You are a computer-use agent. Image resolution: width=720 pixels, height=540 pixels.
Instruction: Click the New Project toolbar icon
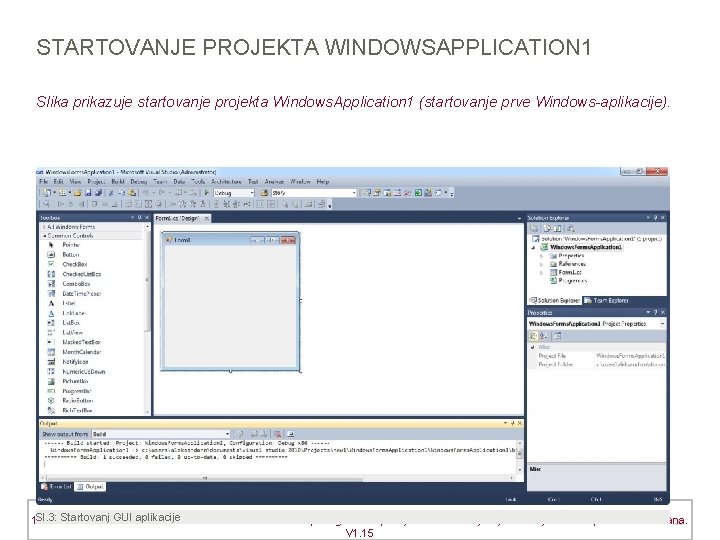point(47,193)
